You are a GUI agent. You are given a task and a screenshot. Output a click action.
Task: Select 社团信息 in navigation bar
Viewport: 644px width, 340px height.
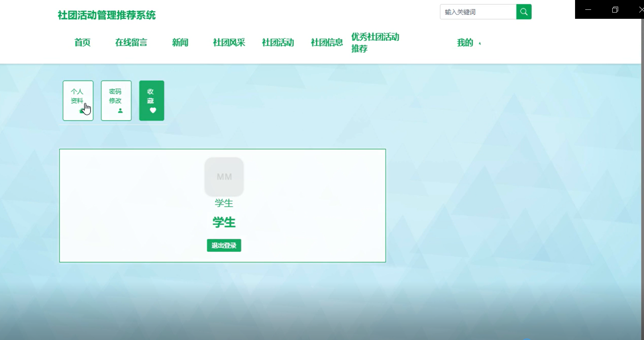327,42
